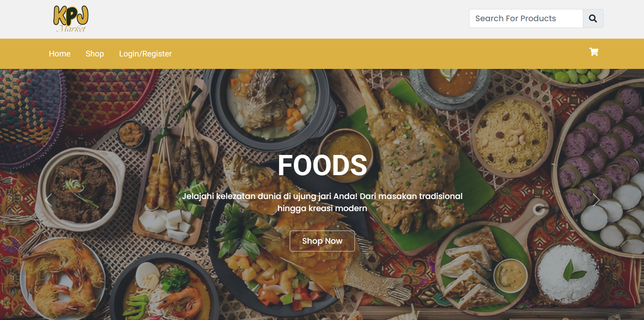Screen dimensions: 644x320
Task: Click the KPJ Market logo
Action: [x=71, y=19]
